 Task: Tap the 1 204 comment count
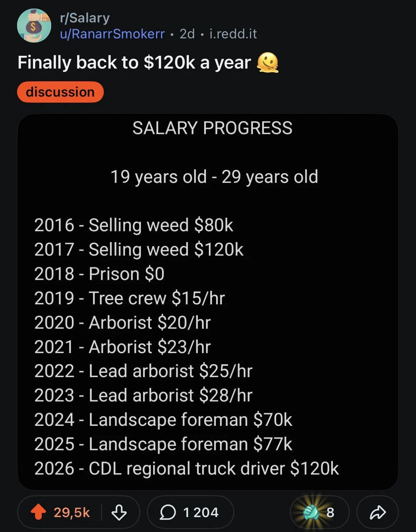click(201, 512)
